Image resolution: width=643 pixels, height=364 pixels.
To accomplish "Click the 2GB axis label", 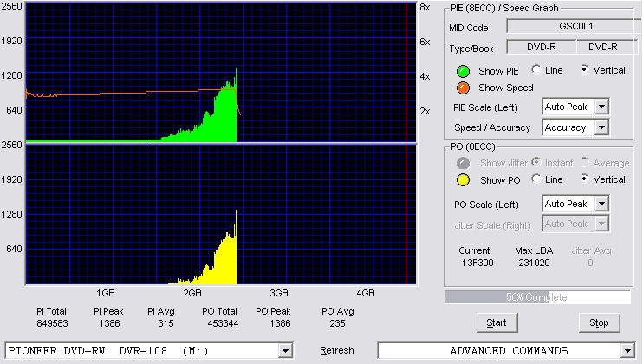I will click(x=192, y=293).
